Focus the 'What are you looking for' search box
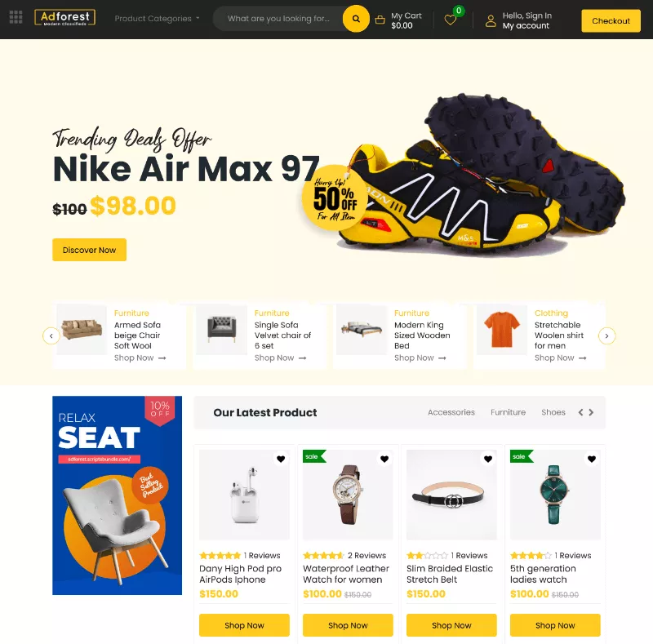The width and height of the screenshot is (653, 644). (x=278, y=19)
